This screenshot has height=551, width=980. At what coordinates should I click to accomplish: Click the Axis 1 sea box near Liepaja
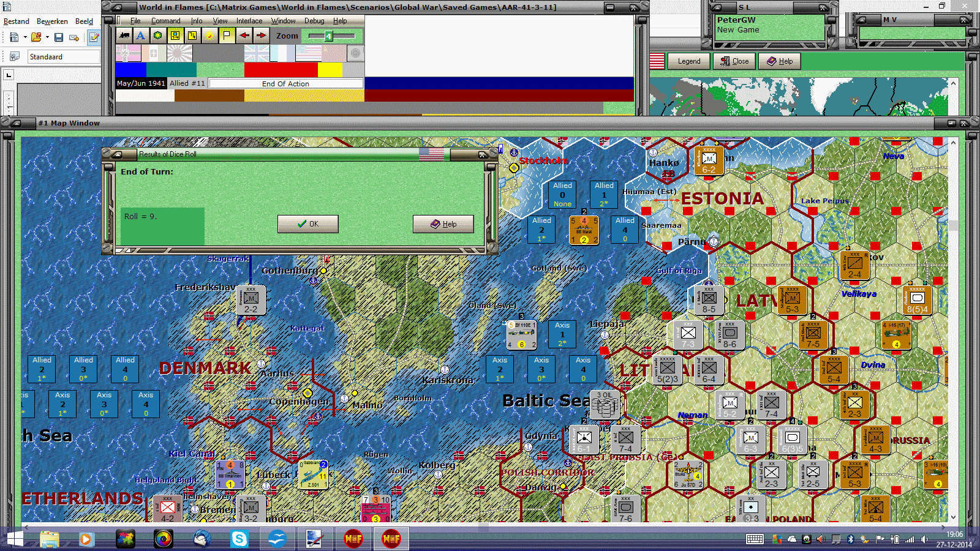pos(562,334)
